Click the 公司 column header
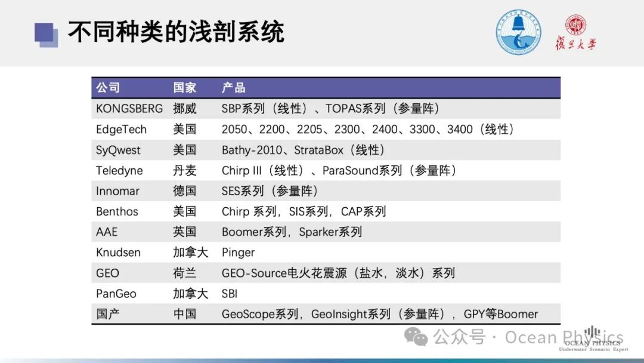Image resolution: width=644 pixels, height=363 pixels. pos(108,88)
